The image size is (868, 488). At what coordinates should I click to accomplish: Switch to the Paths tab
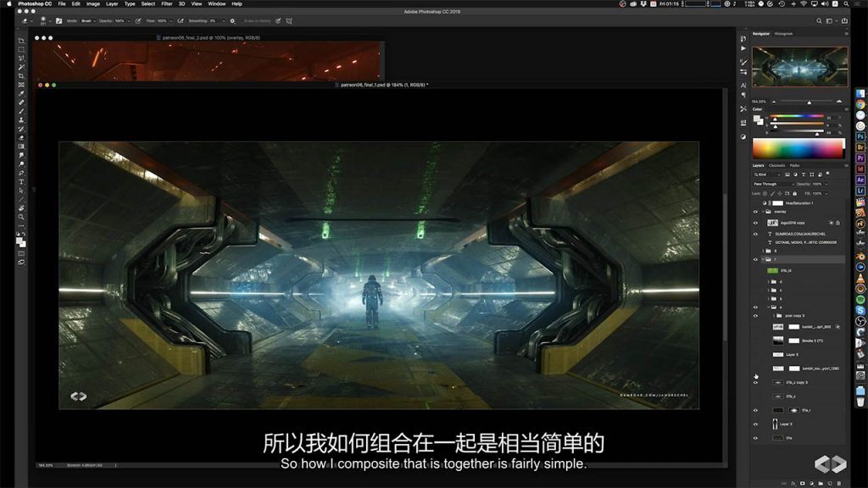794,165
